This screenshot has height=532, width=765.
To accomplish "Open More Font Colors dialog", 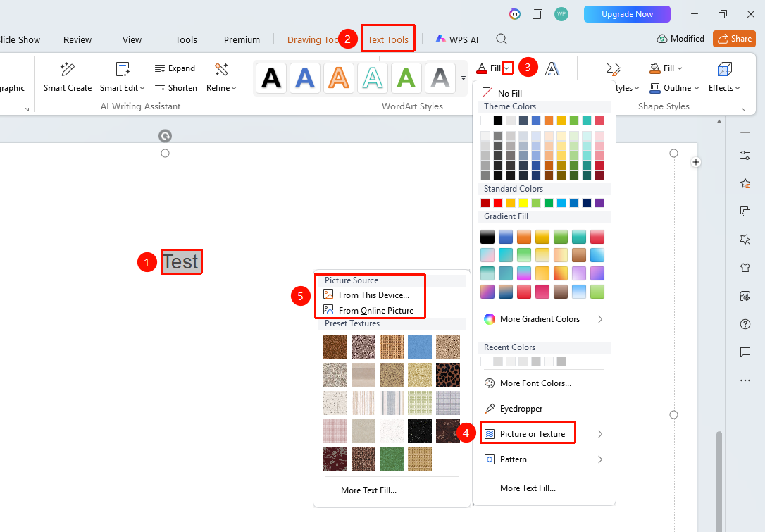I will tap(528, 383).
